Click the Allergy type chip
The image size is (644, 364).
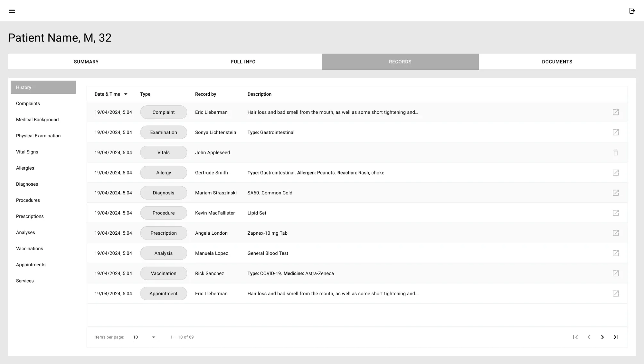[x=164, y=172]
